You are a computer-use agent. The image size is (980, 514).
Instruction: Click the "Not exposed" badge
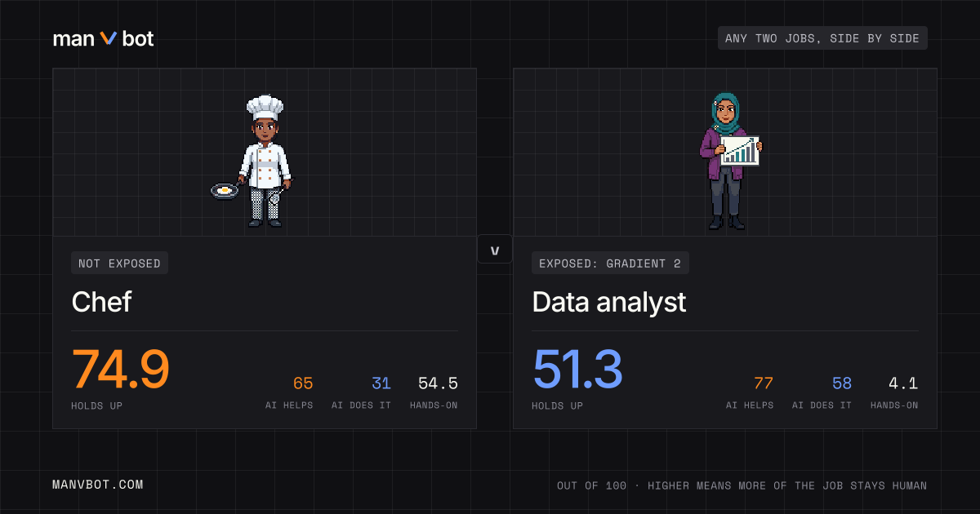[x=120, y=263]
